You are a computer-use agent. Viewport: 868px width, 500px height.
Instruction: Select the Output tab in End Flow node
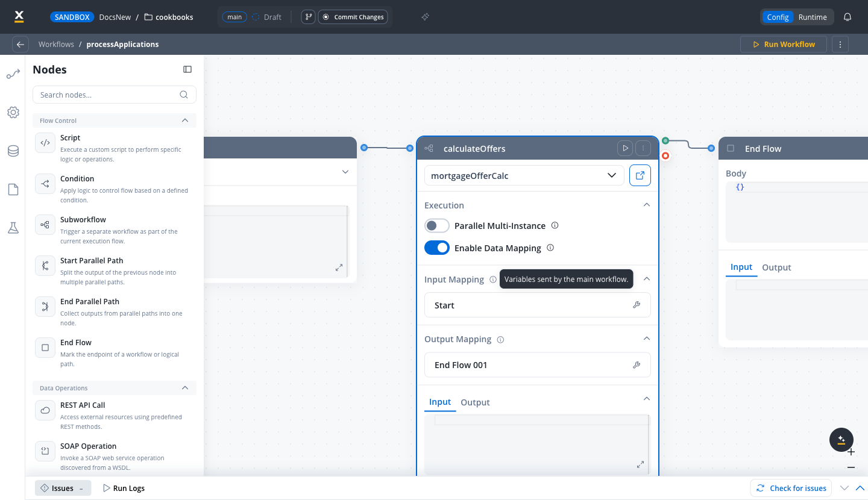pyautogui.click(x=776, y=267)
